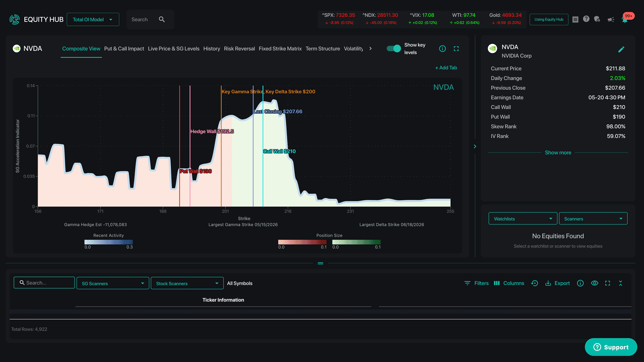This screenshot has width=644, height=362.
Task: Click the arrow to show more chart tabs
Action: tap(370, 49)
